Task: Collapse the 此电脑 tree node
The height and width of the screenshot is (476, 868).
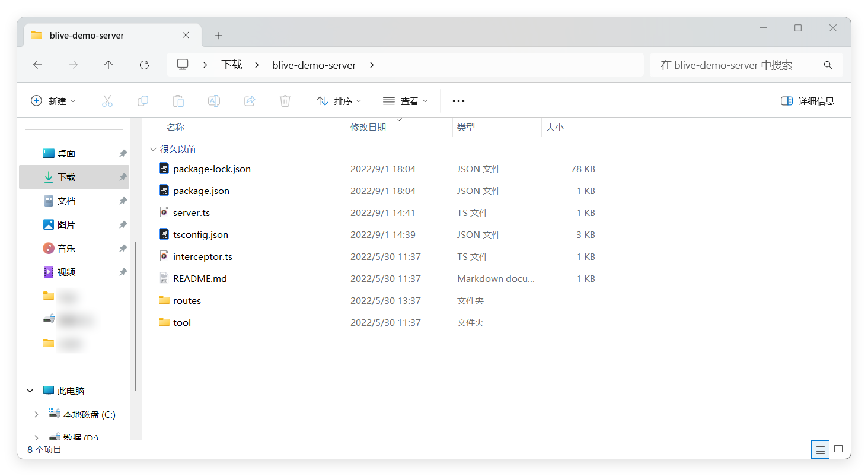Action: 30,391
